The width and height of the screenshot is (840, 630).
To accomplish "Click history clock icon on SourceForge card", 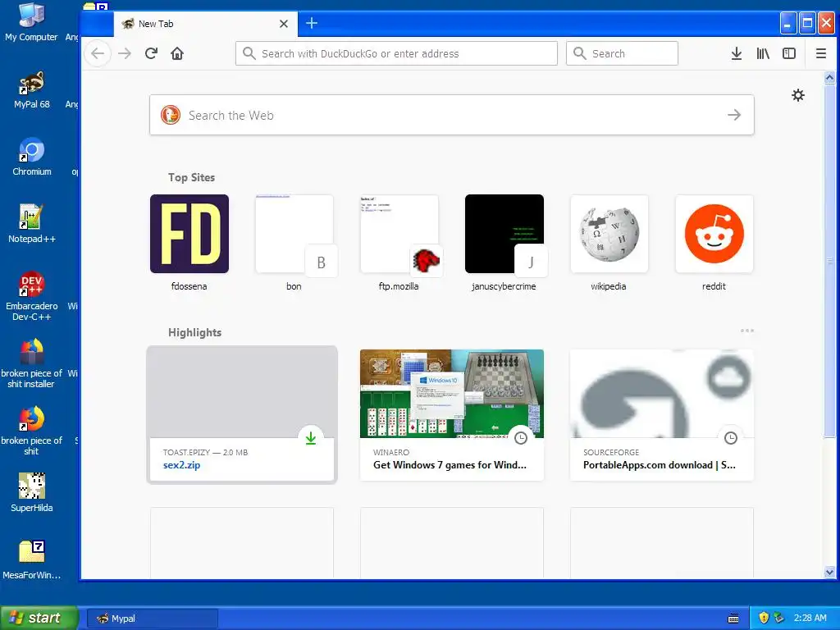I will point(731,438).
